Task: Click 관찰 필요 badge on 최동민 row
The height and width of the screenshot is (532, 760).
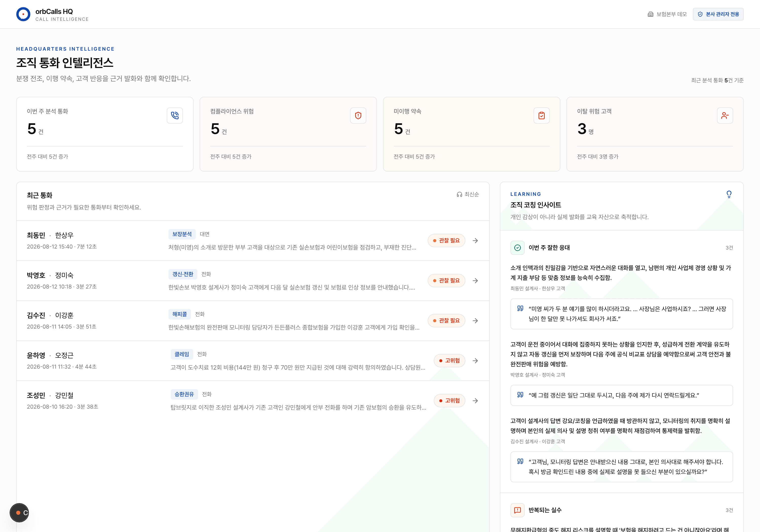Action: (446, 241)
